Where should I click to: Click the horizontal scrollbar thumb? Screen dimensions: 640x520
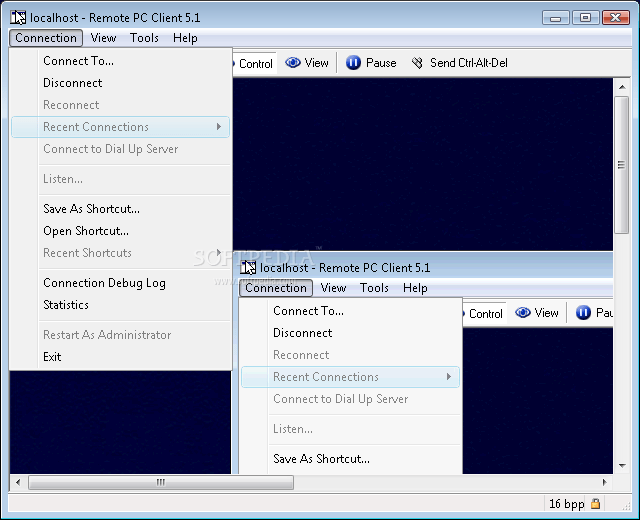pos(161,482)
